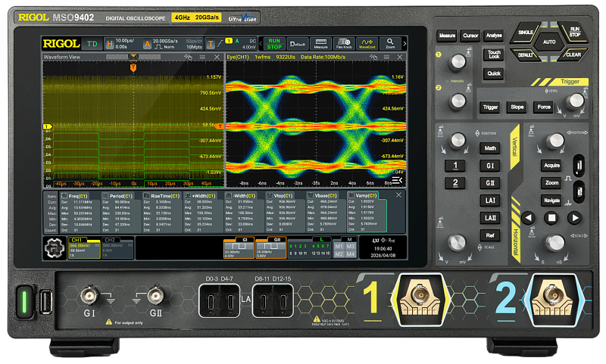Tap the on-screen Default icon

(x=298, y=44)
